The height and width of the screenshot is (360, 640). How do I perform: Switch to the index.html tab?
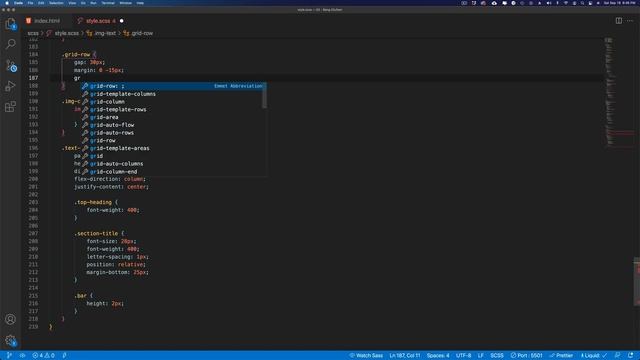coord(47,20)
